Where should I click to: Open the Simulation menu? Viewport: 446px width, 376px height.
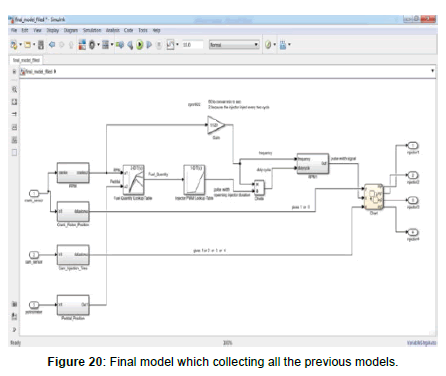pos(92,30)
